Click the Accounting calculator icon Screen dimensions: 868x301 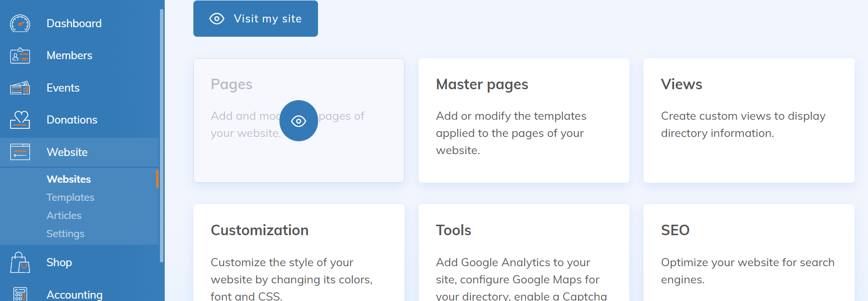pos(20,294)
